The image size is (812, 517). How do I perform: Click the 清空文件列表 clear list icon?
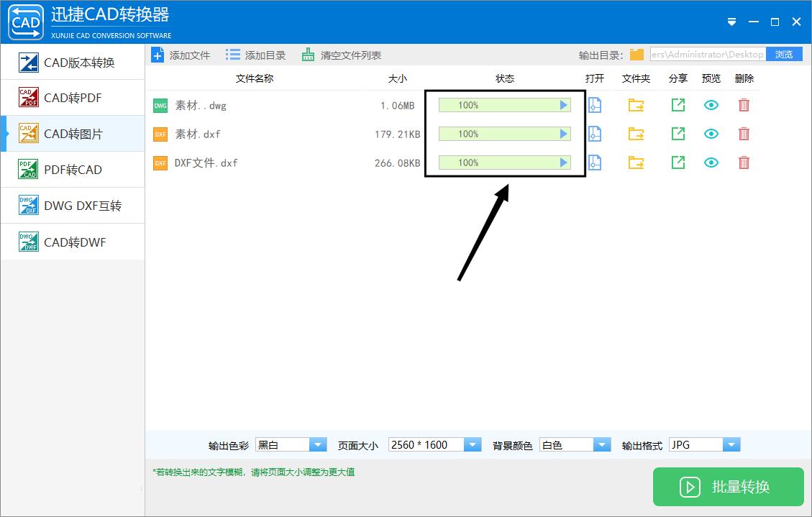307,54
